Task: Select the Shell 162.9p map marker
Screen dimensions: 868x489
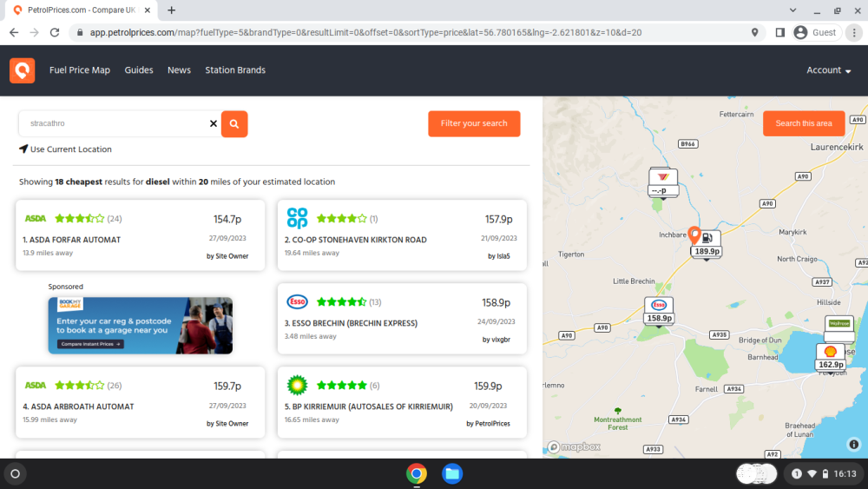Action: click(x=831, y=357)
